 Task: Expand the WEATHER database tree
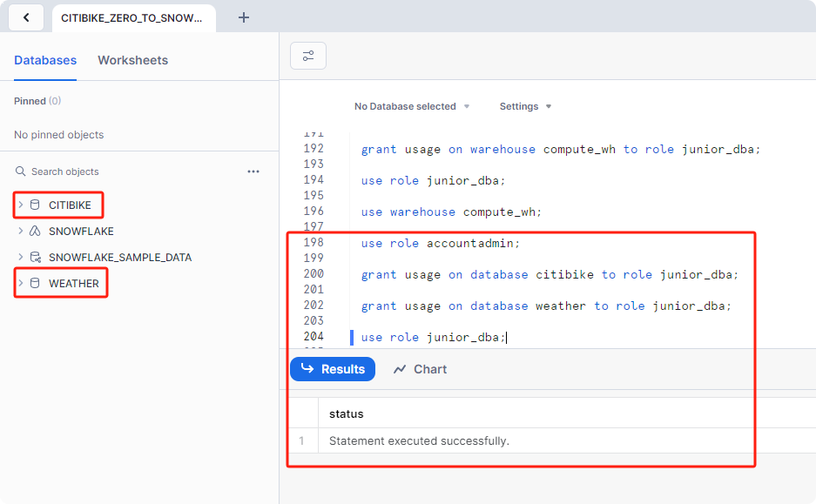(21, 284)
